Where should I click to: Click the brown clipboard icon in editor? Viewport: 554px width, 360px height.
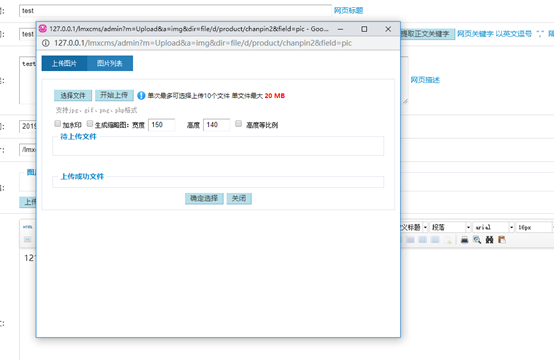502,240
